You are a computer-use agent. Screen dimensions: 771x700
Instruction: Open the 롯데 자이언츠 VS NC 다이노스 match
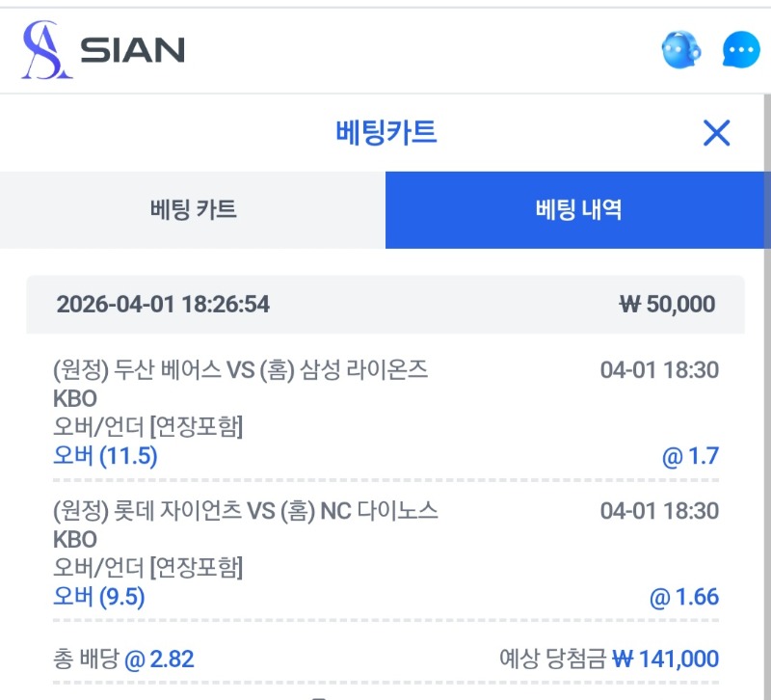[x=246, y=510]
